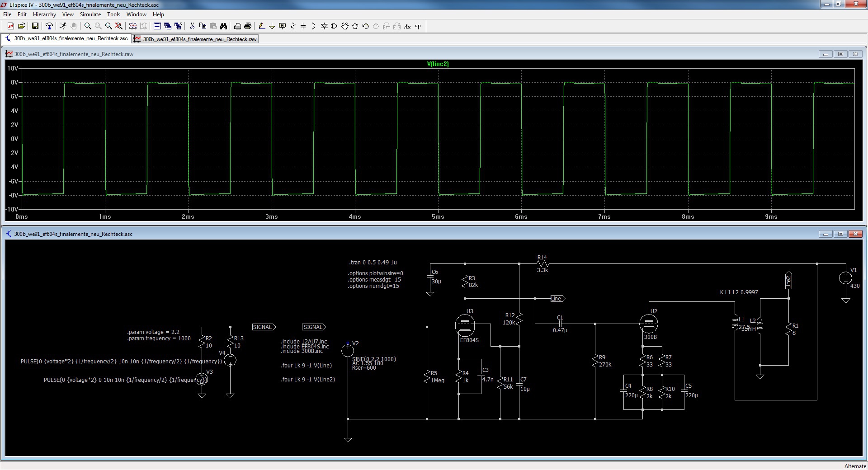Click the Zoom to fit icon

pyautogui.click(x=119, y=26)
